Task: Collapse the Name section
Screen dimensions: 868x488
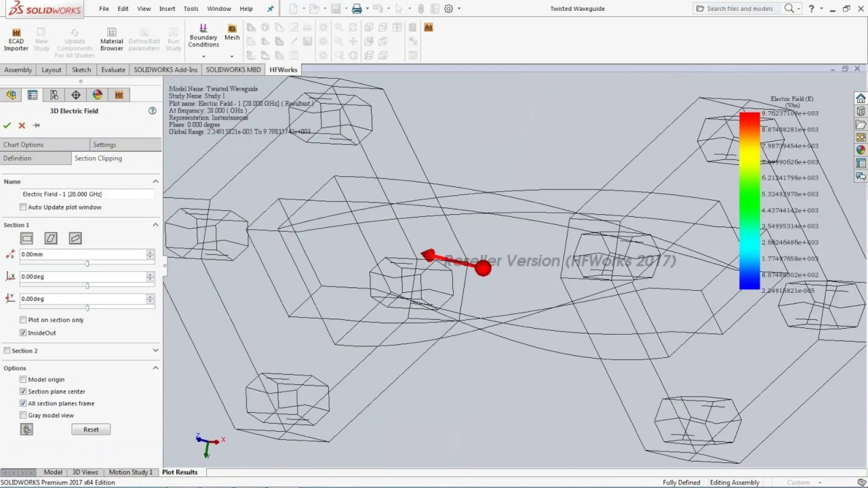Action: tap(155, 182)
